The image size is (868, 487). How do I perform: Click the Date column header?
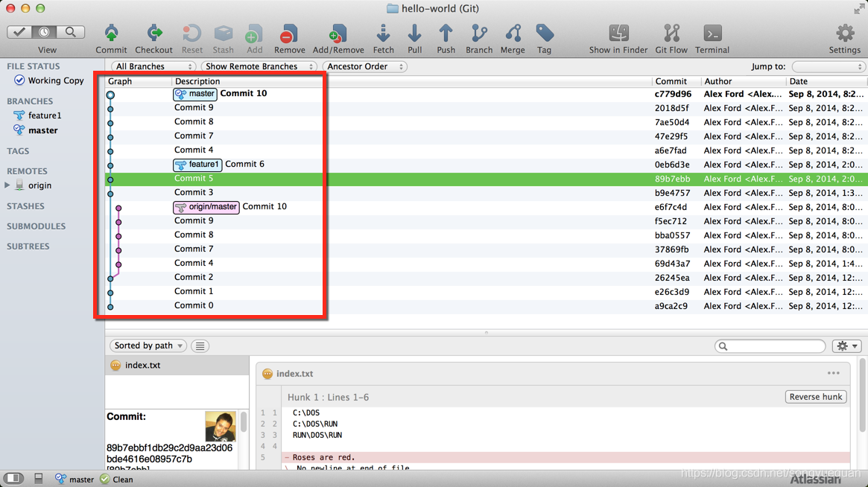tap(826, 81)
